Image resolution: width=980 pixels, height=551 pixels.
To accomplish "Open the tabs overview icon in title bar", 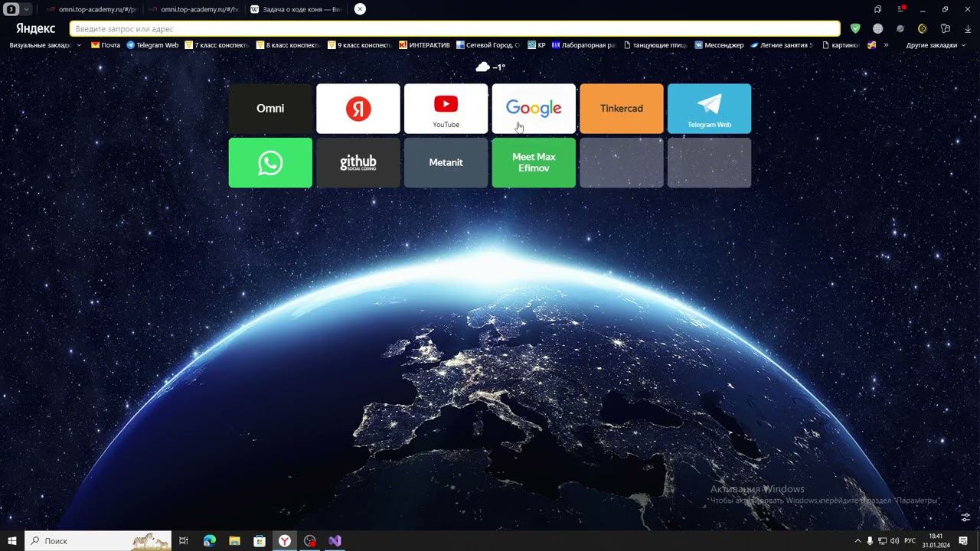I will [x=877, y=9].
